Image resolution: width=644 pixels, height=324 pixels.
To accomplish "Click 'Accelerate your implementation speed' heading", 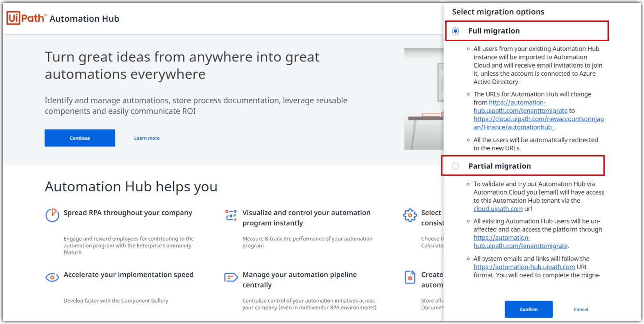I will pos(129,275).
